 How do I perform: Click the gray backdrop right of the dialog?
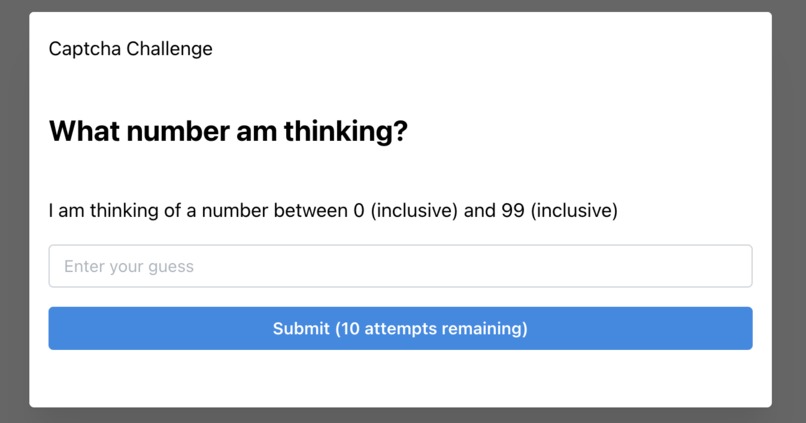pos(789,211)
